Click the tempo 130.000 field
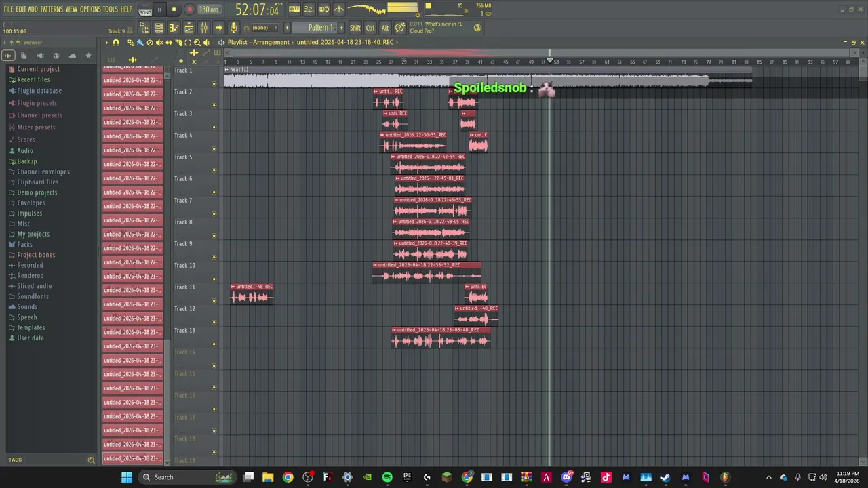 (209, 9)
